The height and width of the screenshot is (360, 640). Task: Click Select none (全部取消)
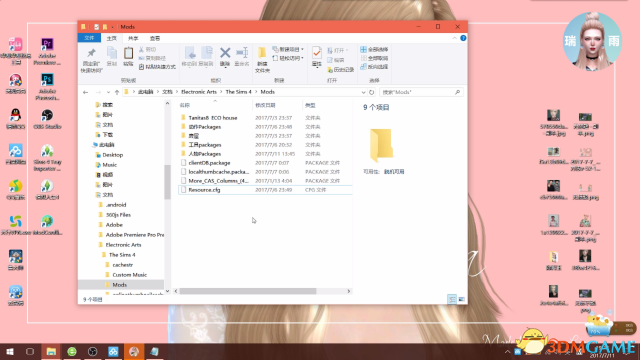(374, 58)
